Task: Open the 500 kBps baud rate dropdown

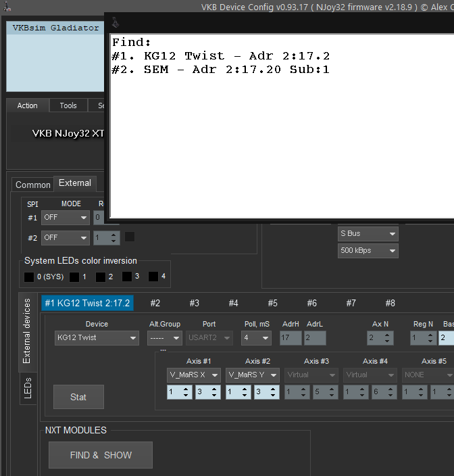Action: [x=368, y=251]
